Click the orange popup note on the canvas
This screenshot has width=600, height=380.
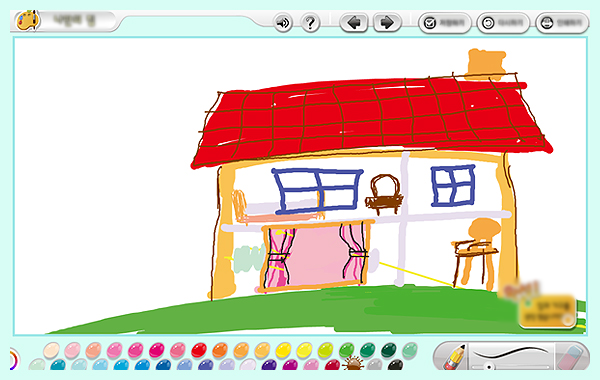point(547,311)
